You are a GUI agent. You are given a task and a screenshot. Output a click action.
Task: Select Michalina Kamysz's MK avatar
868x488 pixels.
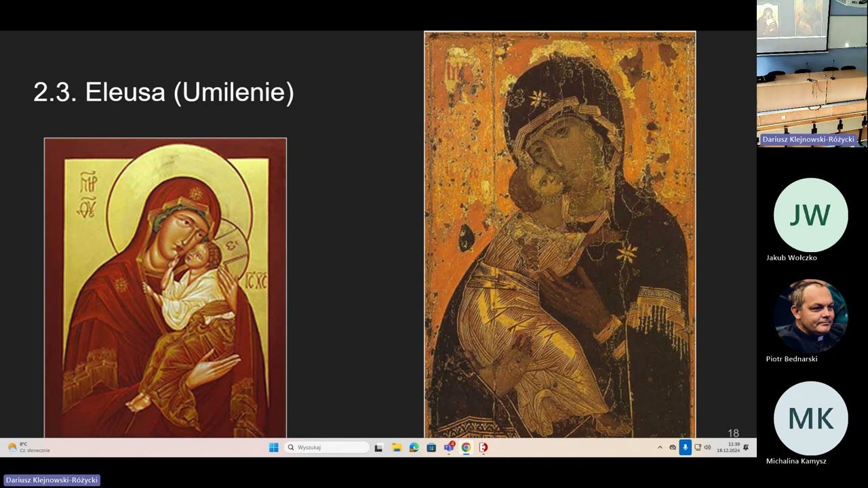coord(811,418)
